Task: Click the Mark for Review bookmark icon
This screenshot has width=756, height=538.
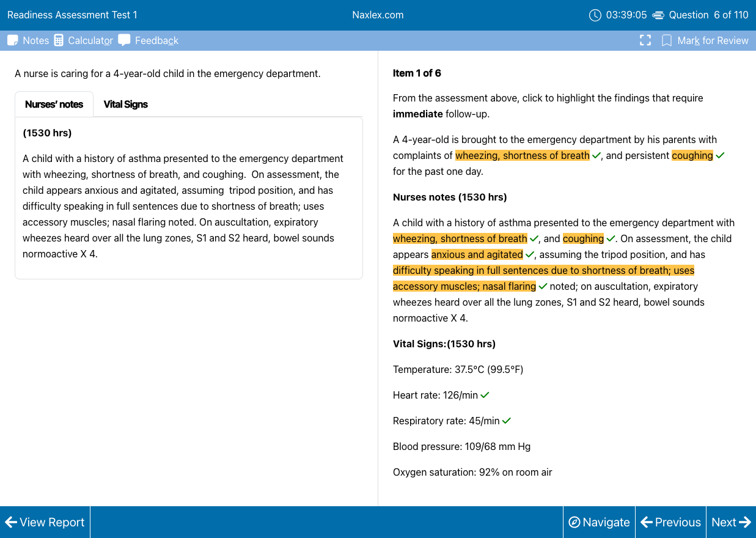Action: [x=667, y=40]
